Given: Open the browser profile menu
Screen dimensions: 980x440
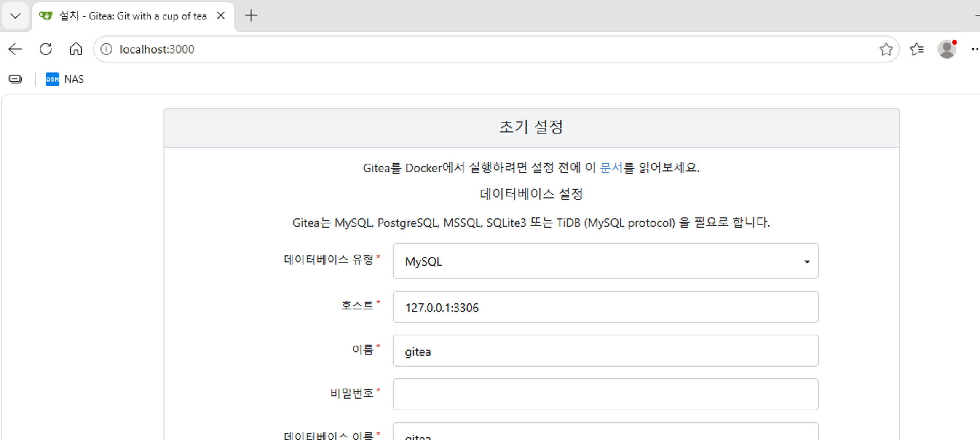Looking at the screenshot, I should click(947, 49).
